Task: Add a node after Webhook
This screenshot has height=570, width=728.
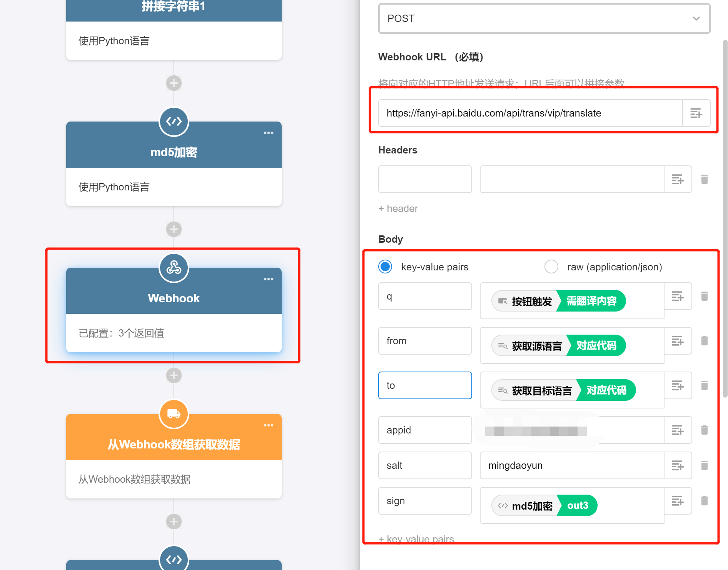Action: point(174,375)
